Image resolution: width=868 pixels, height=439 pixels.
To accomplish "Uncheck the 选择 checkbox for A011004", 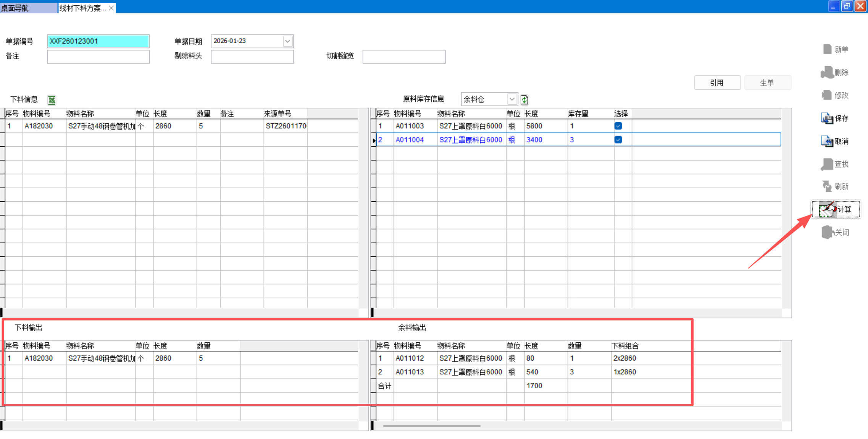I will pyautogui.click(x=618, y=140).
